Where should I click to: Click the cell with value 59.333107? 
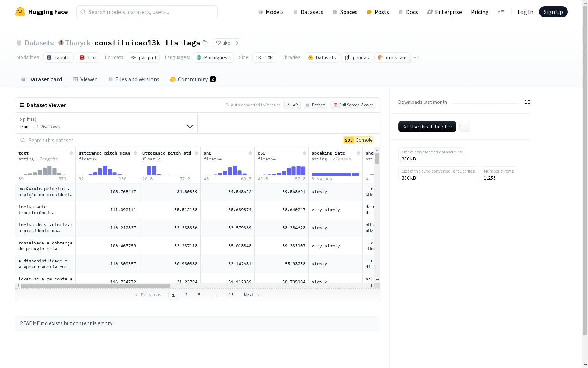pos(282,246)
